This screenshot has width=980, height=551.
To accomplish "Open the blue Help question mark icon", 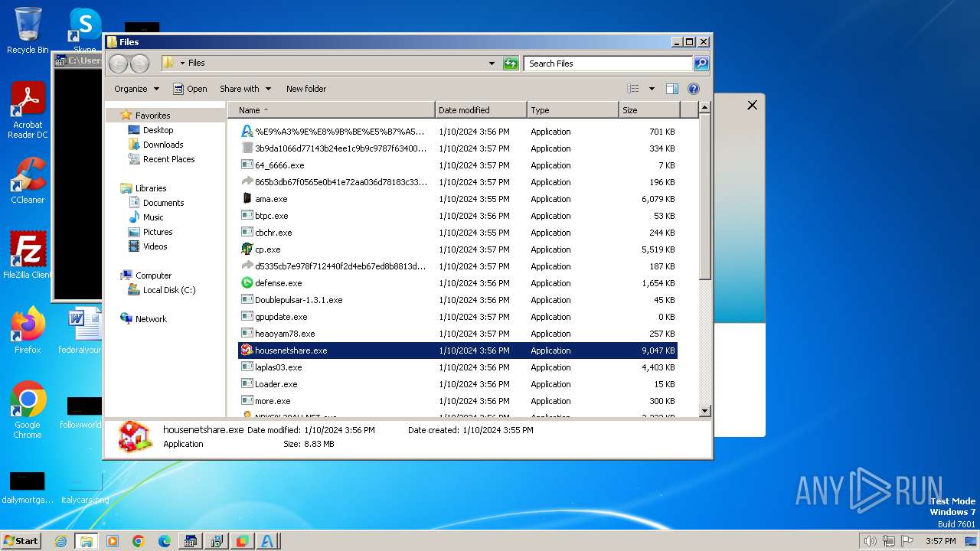I will point(694,89).
